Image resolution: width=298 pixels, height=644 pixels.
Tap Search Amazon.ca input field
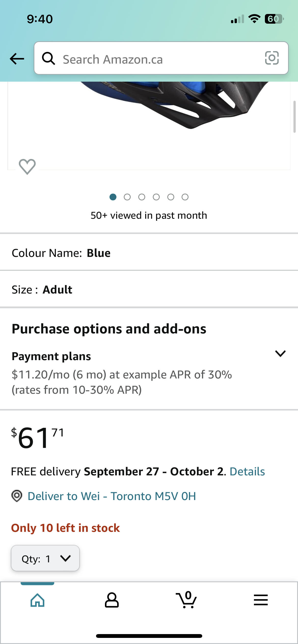(161, 58)
